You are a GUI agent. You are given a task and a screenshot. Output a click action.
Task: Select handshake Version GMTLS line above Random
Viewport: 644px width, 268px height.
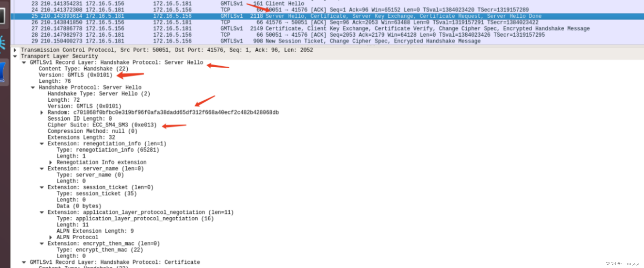[85, 106]
